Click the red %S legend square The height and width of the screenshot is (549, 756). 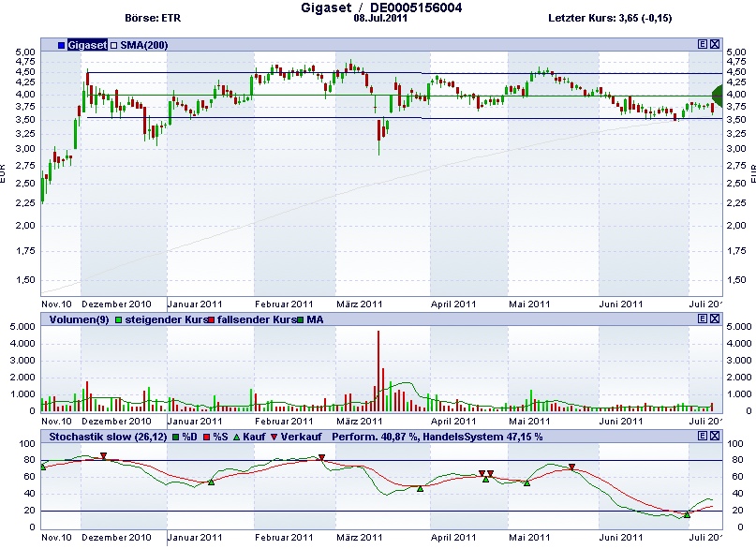207,438
